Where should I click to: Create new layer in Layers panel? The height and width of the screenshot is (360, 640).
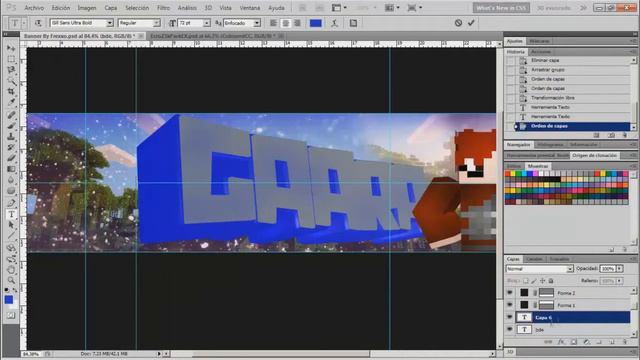tap(612, 342)
